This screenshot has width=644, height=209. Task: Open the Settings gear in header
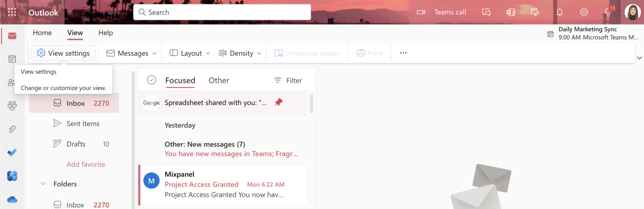pyautogui.click(x=584, y=12)
